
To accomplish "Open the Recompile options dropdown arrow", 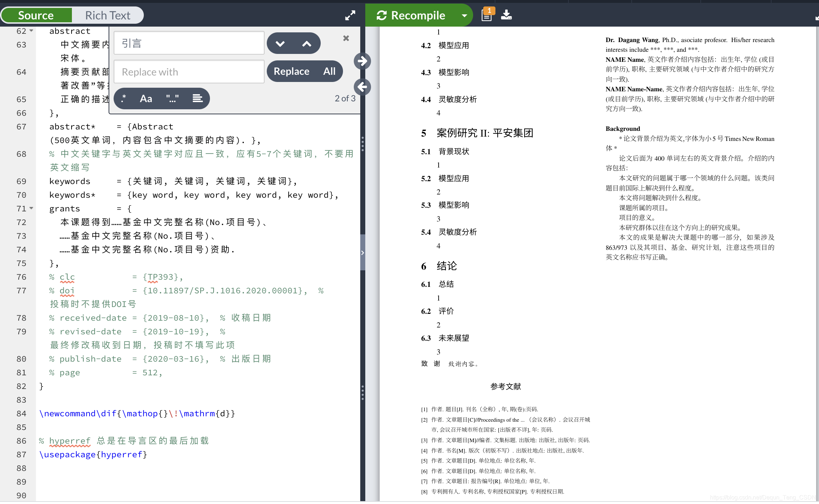I will pyautogui.click(x=465, y=15).
